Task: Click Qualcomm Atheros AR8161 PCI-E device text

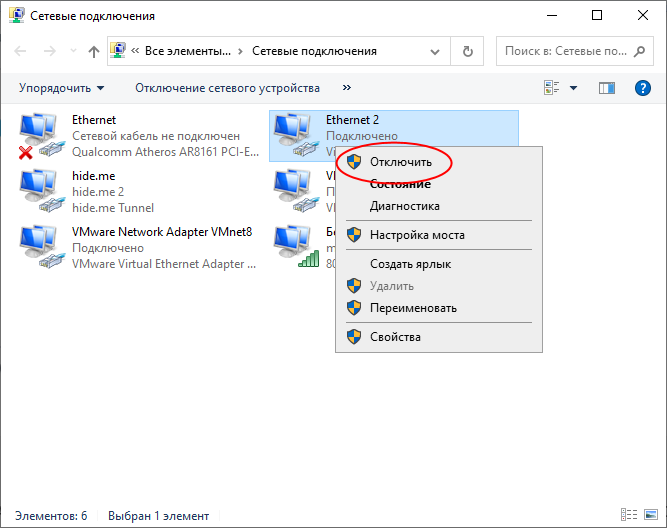Action: pos(165,152)
